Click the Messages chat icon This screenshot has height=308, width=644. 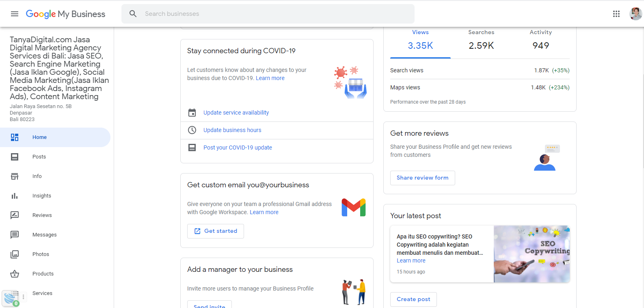coord(15,235)
